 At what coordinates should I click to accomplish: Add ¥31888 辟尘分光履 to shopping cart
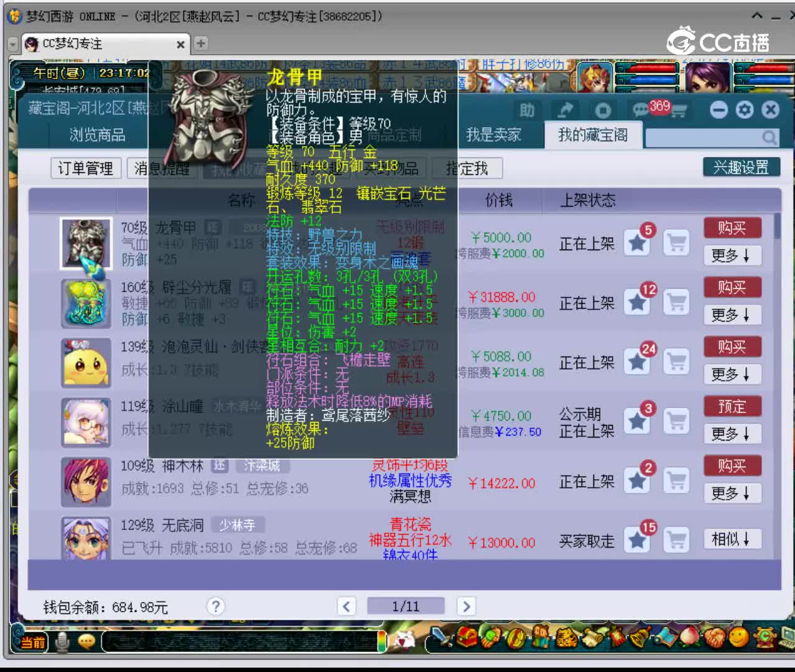click(677, 302)
